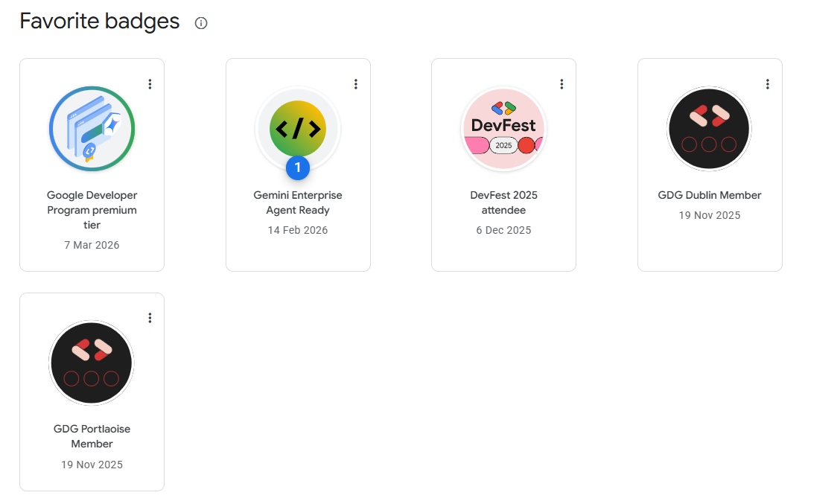840x504 pixels.
Task: Click the DevFest 2025 pink badge image
Action: (503, 129)
